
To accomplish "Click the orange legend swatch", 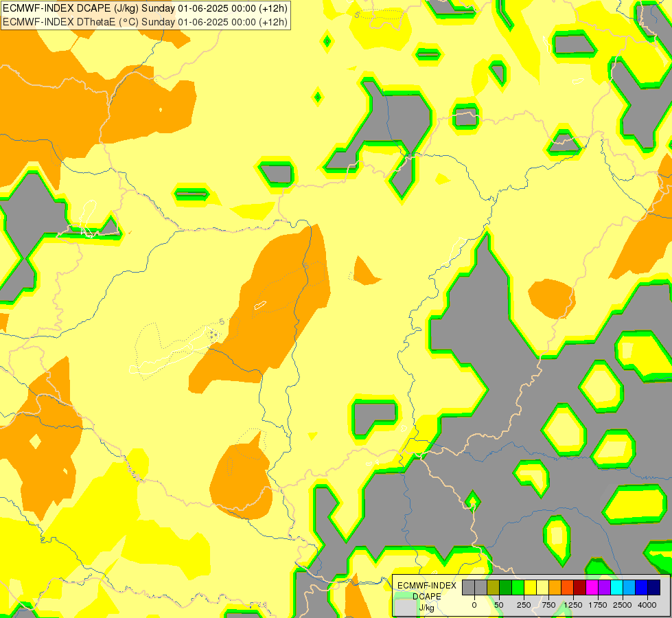I will (x=555, y=587).
